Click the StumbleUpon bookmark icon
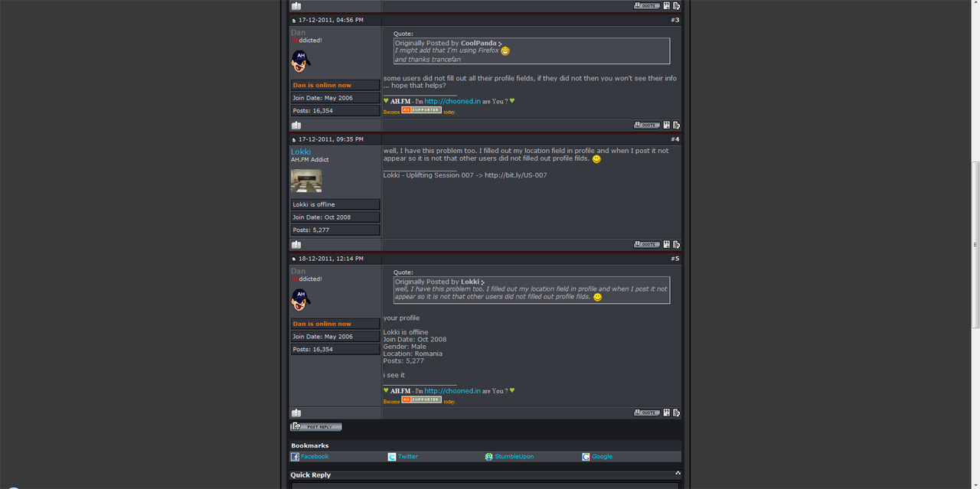 (489, 457)
